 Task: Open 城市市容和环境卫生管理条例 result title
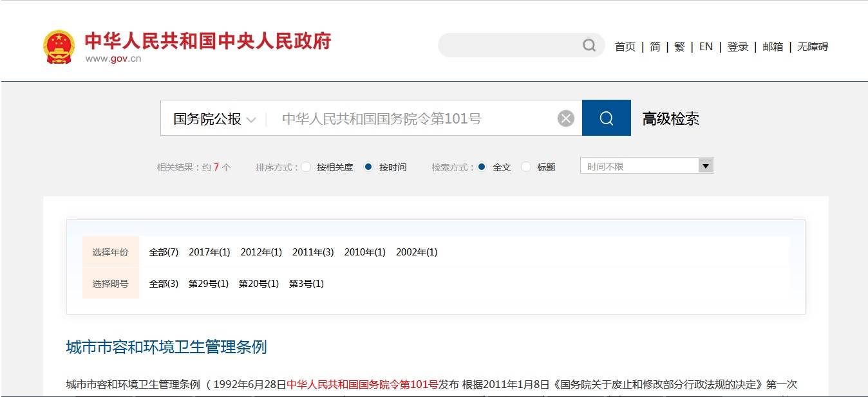pos(166,347)
